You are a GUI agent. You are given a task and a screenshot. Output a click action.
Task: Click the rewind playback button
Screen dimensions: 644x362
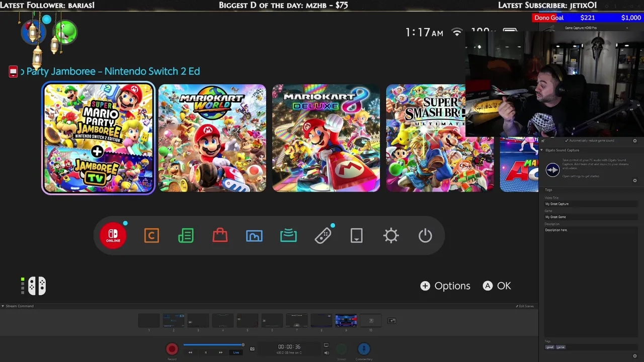190,352
